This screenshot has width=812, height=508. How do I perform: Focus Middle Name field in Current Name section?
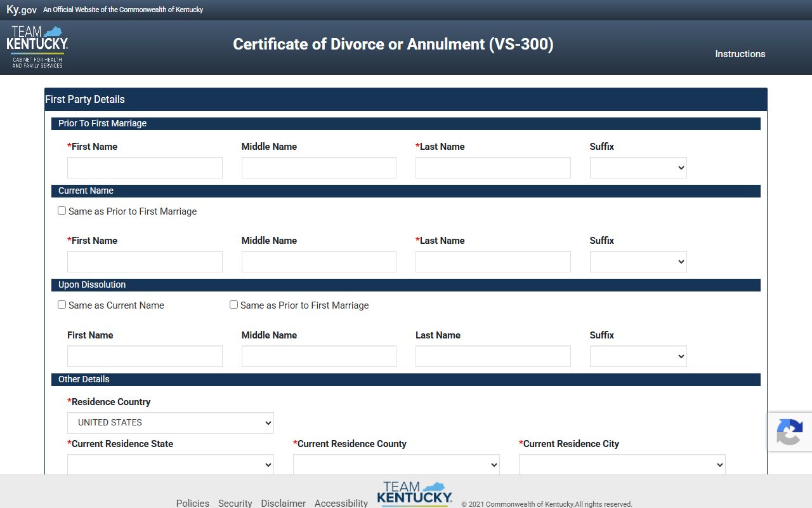(319, 262)
